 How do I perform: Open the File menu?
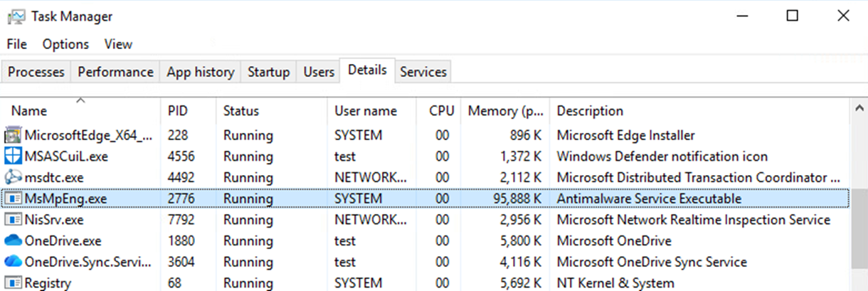pyautogui.click(x=16, y=44)
